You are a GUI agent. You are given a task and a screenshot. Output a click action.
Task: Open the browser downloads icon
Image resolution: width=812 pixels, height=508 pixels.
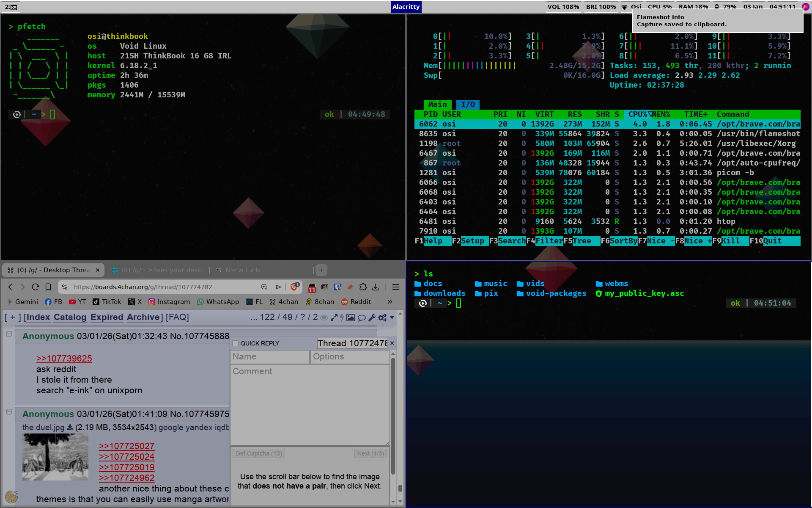(376, 287)
